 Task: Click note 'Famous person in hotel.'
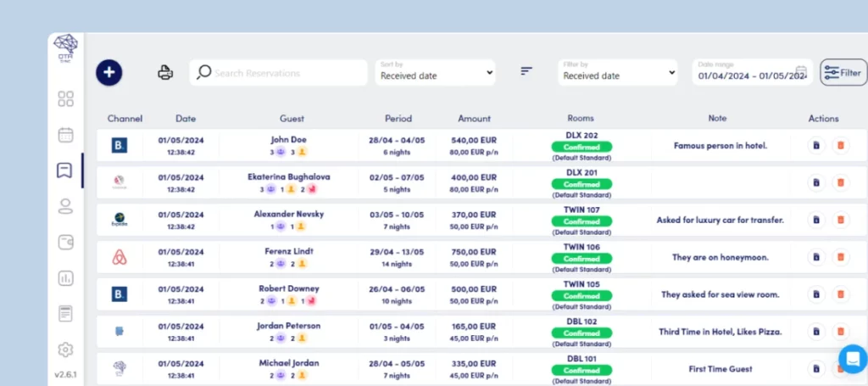pos(721,146)
